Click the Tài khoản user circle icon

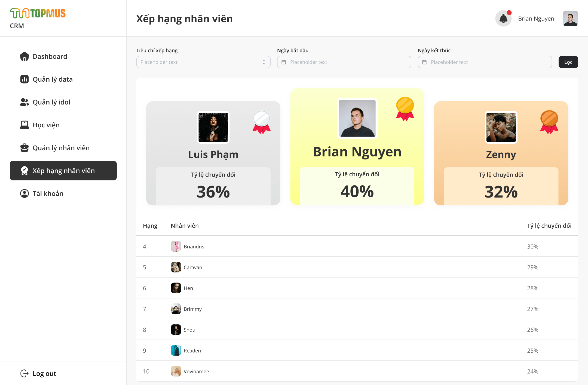pos(24,193)
